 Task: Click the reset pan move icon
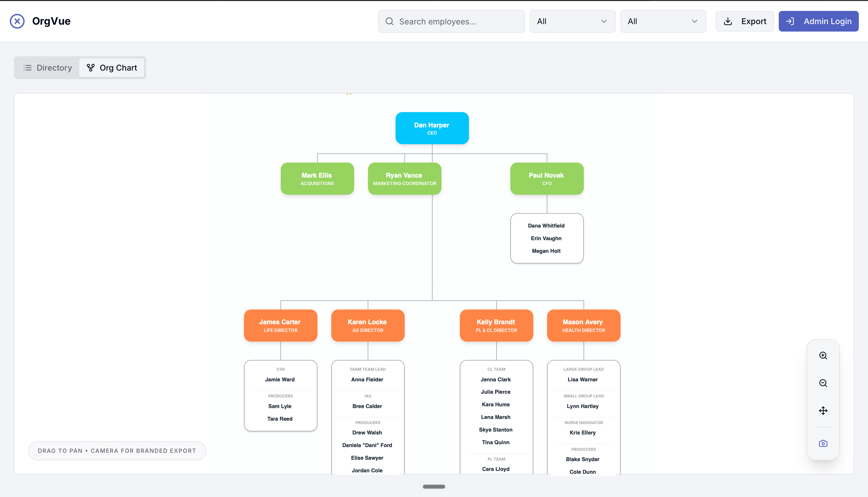click(x=823, y=411)
